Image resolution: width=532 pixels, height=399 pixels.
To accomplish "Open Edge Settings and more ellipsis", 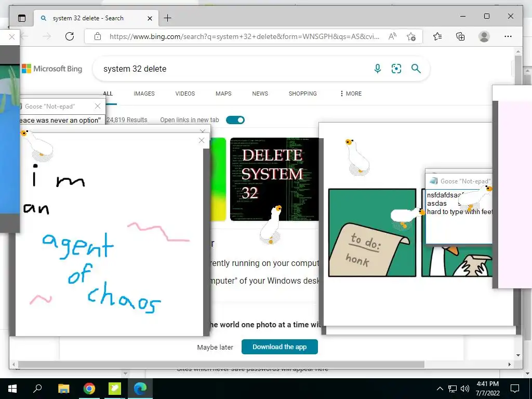I will (x=508, y=36).
